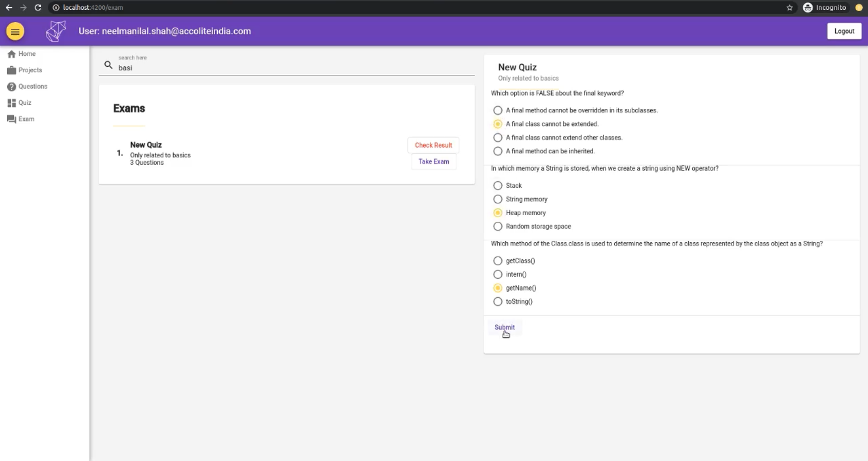
Task: Submit the quiz answers
Action: pyautogui.click(x=504, y=328)
